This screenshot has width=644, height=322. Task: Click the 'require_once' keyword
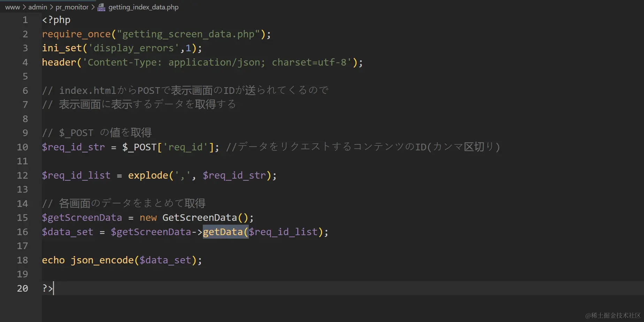(76, 34)
